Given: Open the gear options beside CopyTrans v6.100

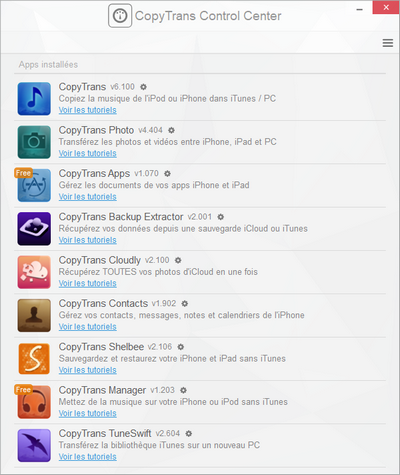Looking at the screenshot, I should click(143, 87).
